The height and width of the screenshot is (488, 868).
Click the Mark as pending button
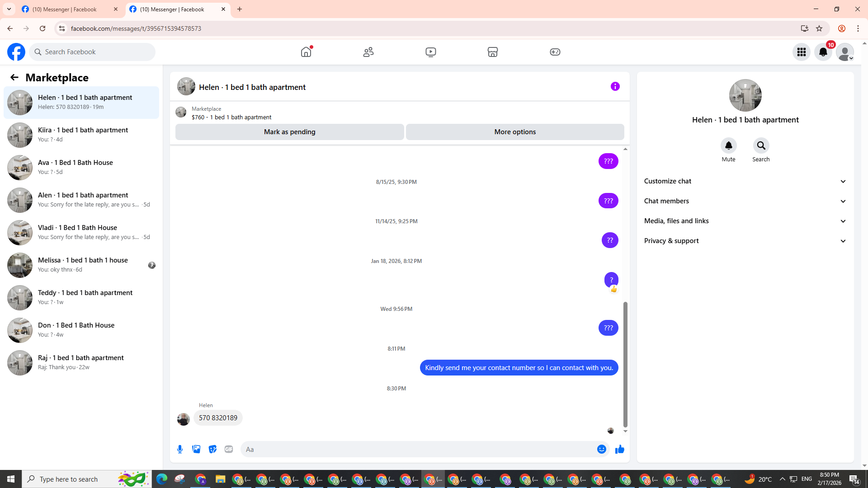(289, 132)
